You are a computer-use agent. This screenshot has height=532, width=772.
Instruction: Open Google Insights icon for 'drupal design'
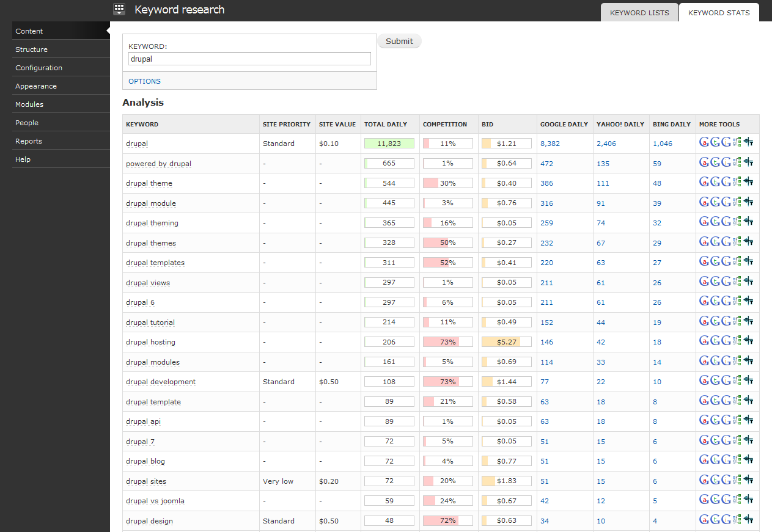[726, 520]
